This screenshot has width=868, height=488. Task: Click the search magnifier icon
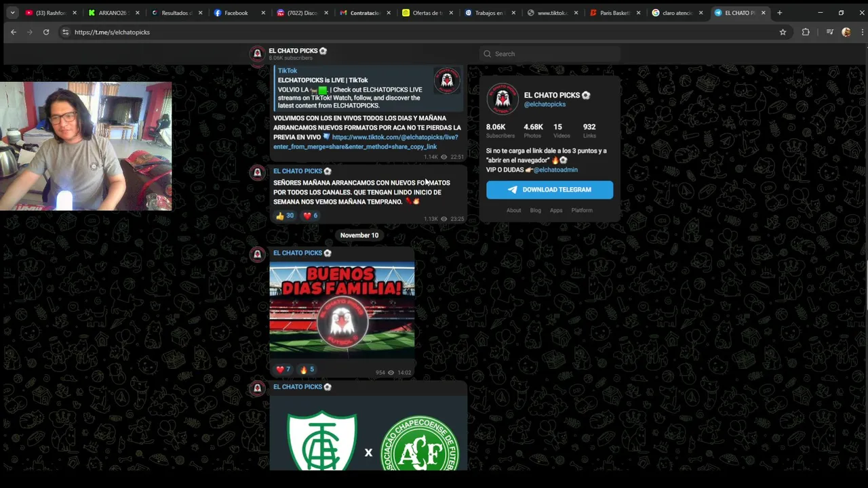(487, 54)
